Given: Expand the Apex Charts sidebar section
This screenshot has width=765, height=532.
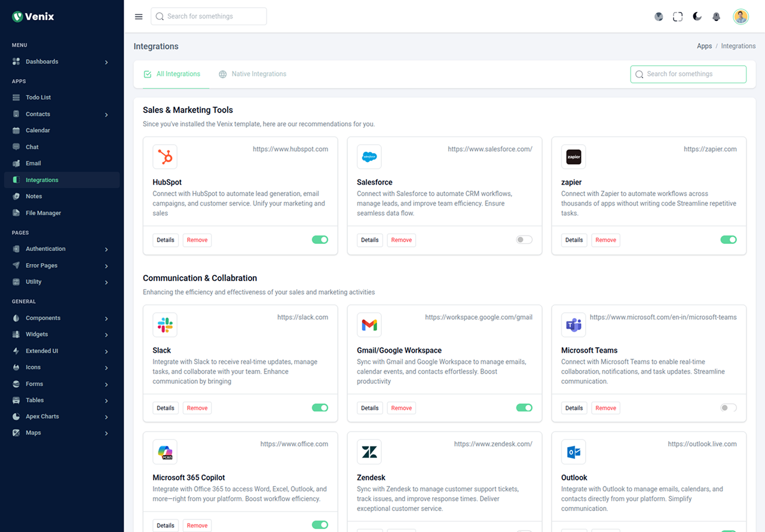Looking at the screenshot, I should (x=60, y=417).
